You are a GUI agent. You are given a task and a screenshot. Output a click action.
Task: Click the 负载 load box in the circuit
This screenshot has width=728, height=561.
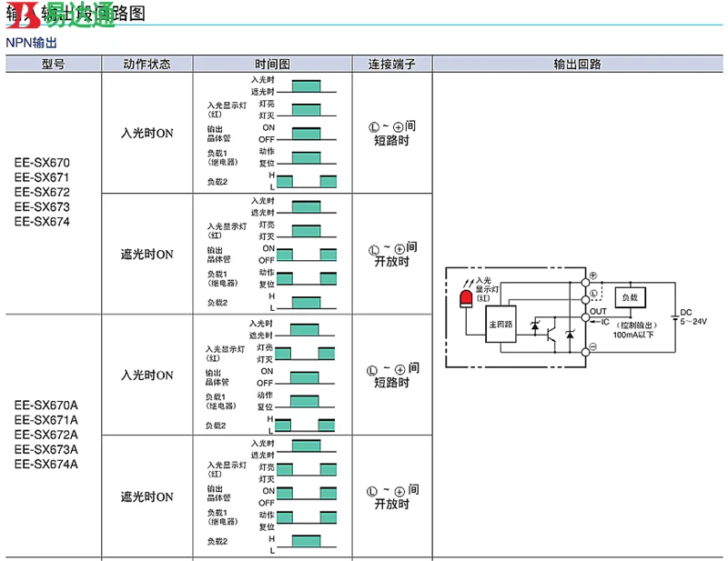click(x=630, y=297)
